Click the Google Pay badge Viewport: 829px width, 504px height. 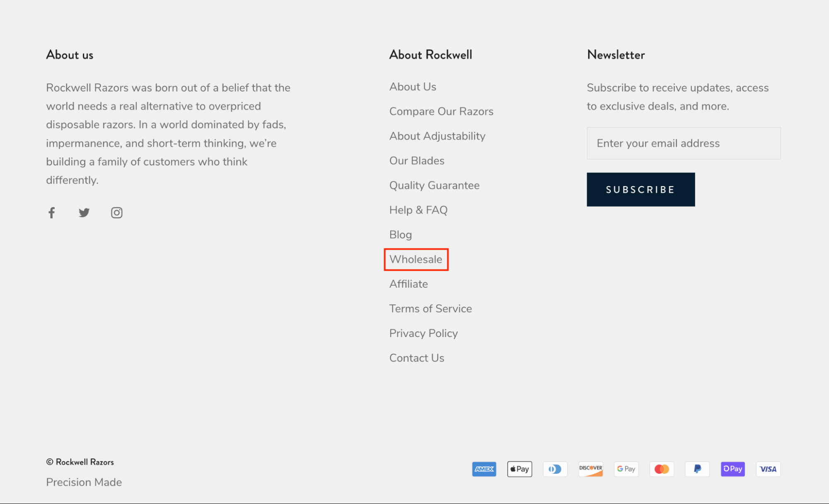tap(626, 469)
